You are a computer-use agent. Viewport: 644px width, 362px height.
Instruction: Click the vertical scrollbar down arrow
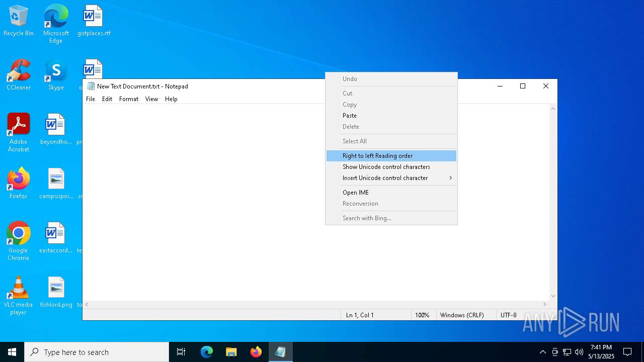(553, 296)
